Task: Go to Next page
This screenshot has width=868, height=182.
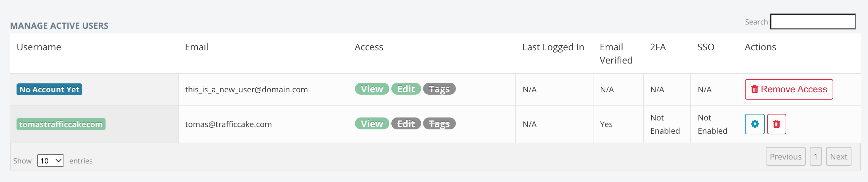Action: tap(838, 157)
